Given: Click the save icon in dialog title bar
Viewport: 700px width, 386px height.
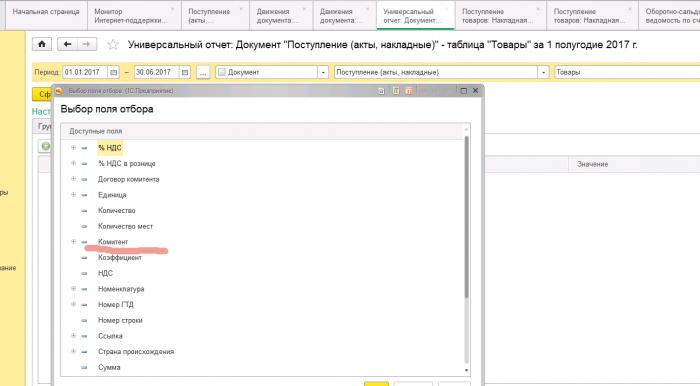Looking at the screenshot, I should pyautogui.click(x=381, y=91).
